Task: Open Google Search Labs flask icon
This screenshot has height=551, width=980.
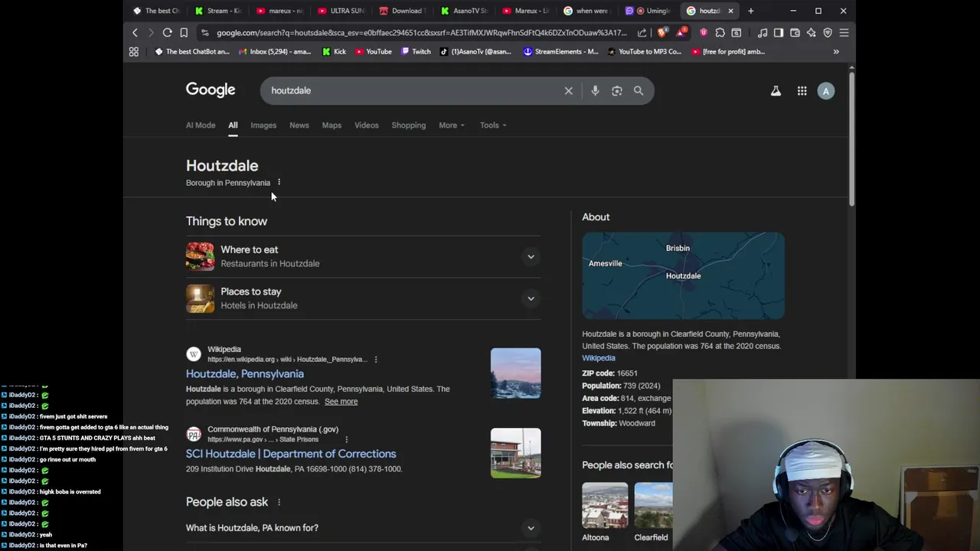Action: coord(776,91)
